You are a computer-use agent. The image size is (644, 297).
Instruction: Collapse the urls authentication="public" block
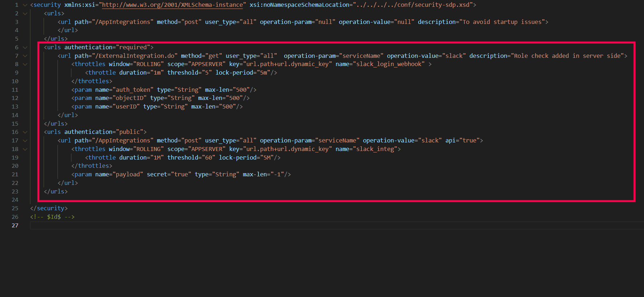[x=25, y=132]
